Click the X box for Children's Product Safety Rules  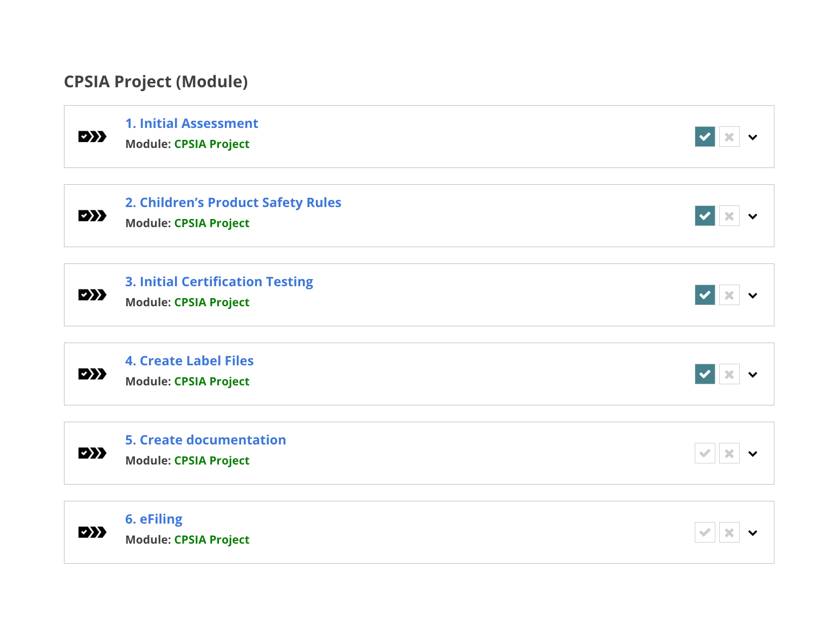pyautogui.click(x=729, y=216)
